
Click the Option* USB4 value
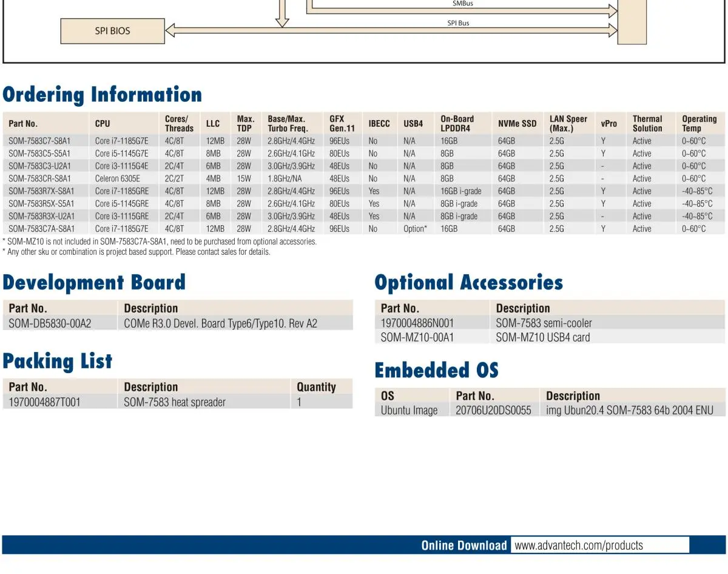[415, 229]
